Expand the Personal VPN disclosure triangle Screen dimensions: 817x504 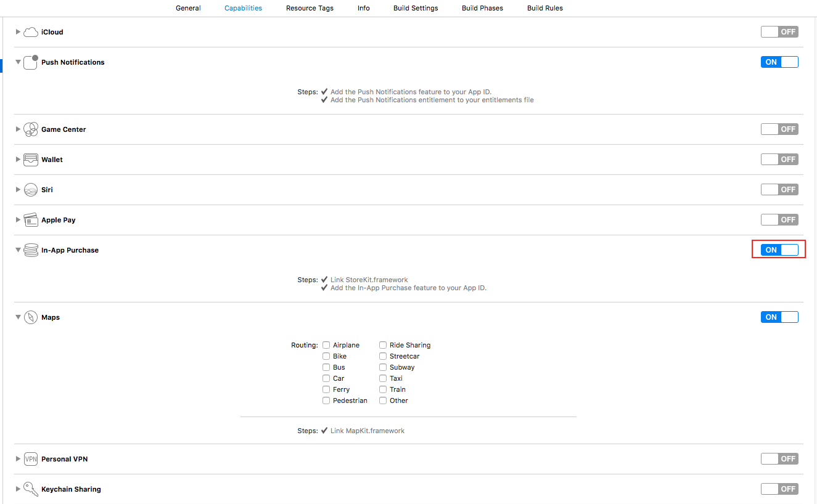tap(18, 459)
